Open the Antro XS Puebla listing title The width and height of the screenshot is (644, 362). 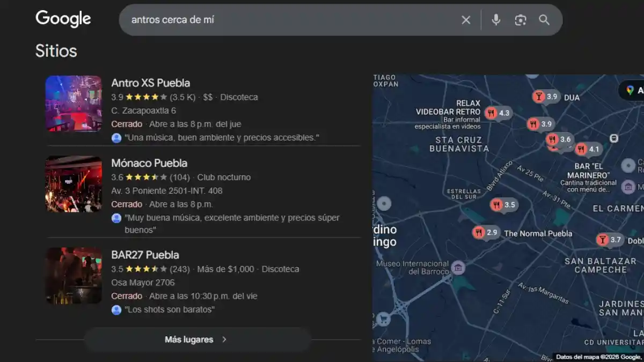150,83
